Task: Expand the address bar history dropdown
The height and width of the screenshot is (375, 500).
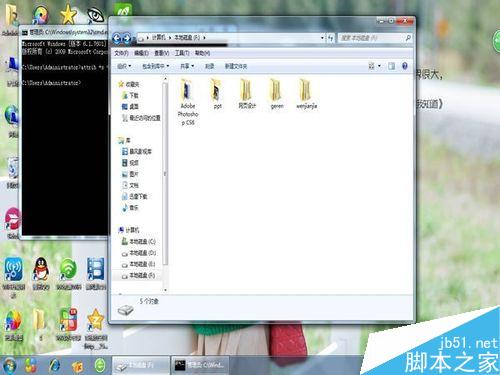Action: [x=322, y=38]
